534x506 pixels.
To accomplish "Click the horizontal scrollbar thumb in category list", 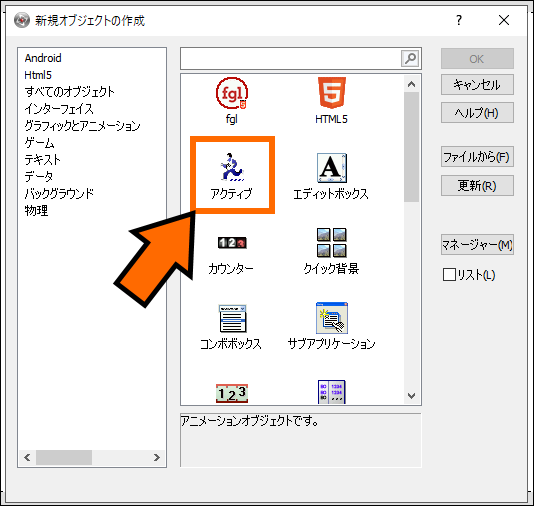I will (64, 457).
